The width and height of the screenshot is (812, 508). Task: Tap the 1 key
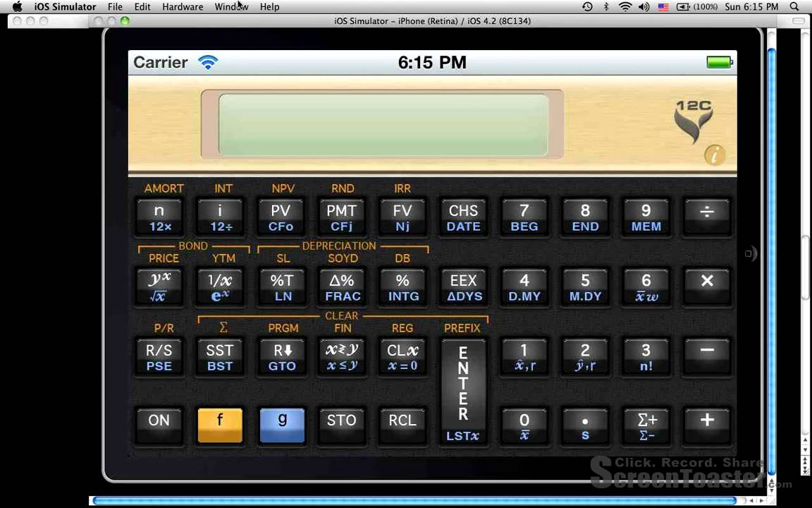(x=524, y=357)
